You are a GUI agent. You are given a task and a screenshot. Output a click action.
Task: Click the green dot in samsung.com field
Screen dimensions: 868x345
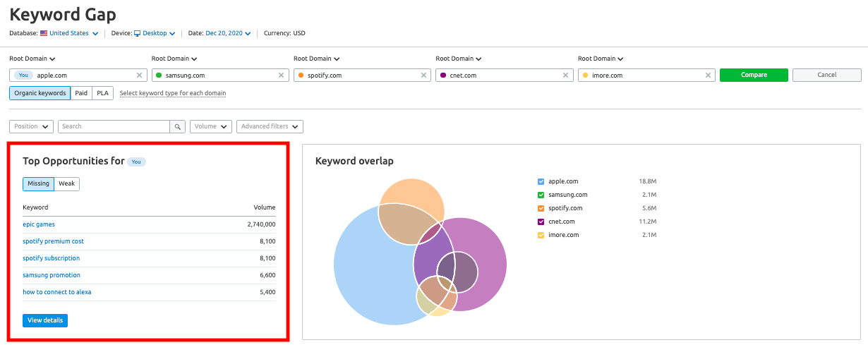(159, 75)
